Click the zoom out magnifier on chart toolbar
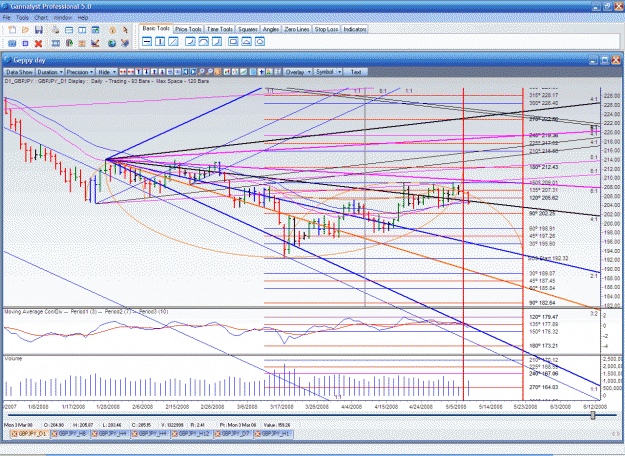The height and width of the screenshot is (456, 625). pyautogui.click(x=209, y=72)
